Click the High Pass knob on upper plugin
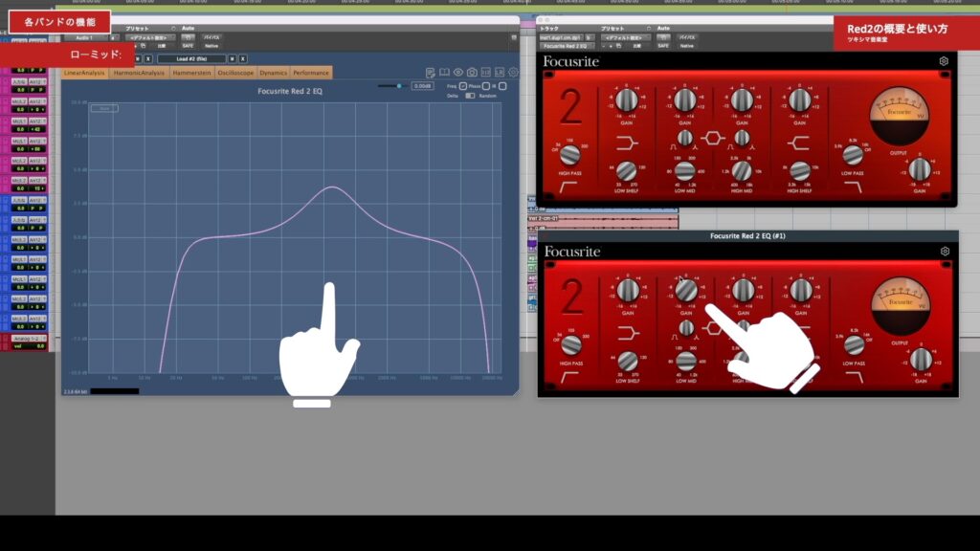 point(569,154)
